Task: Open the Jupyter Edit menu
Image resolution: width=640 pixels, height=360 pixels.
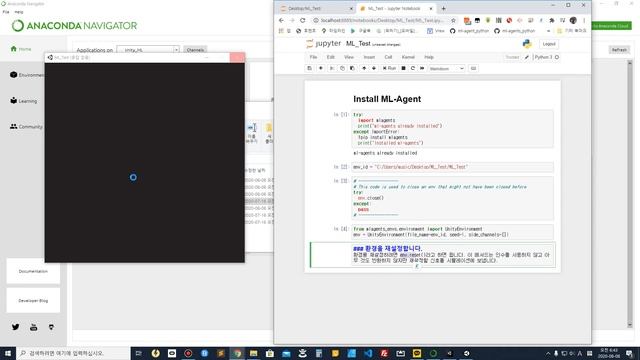Action: pos(331,57)
